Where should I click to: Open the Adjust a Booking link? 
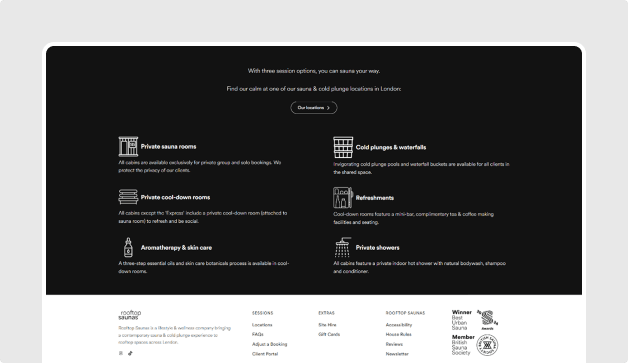[x=270, y=344]
